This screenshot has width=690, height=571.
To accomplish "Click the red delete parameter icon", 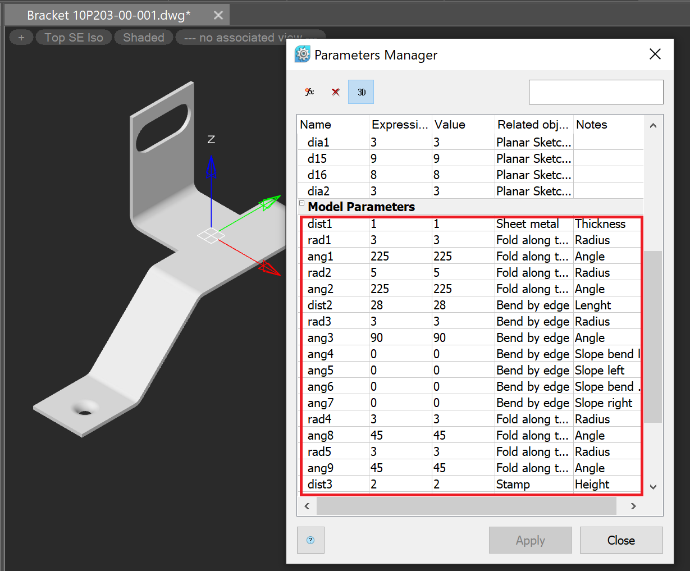I will [x=335, y=92].
